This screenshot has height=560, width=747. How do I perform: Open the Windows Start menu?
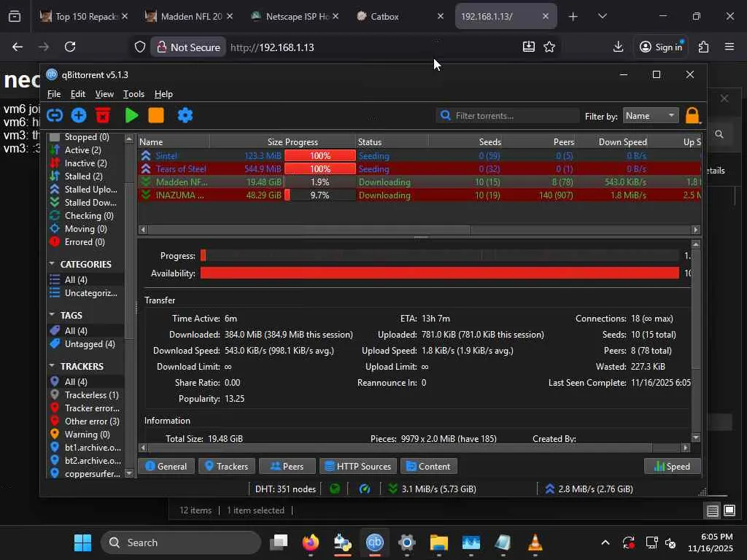pyautogui.click(x=83, y=542)
